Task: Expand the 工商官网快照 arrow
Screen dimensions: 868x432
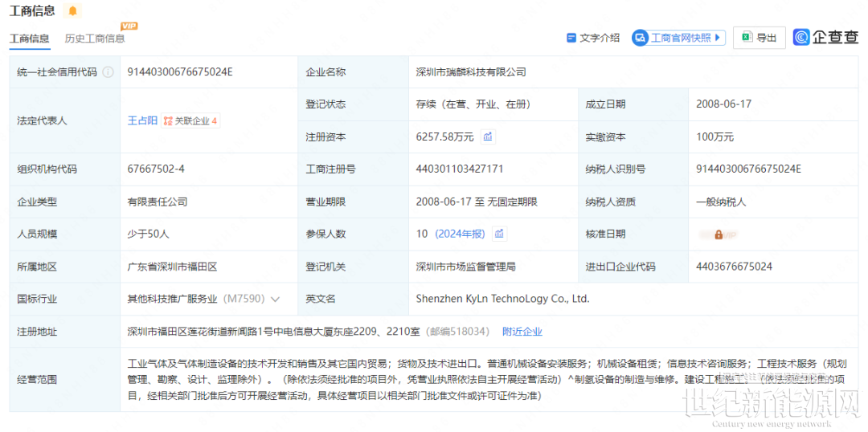Action: point(718,38)
